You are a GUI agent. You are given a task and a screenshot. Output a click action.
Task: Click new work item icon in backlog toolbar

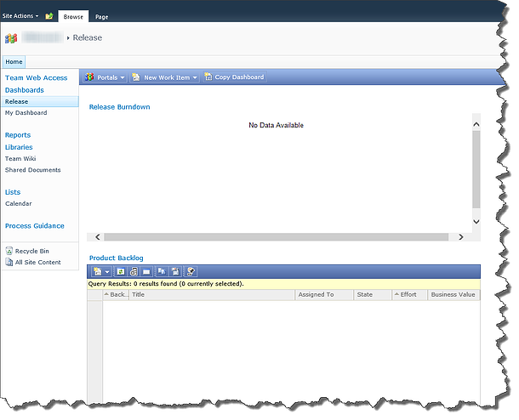coord(97,272)
